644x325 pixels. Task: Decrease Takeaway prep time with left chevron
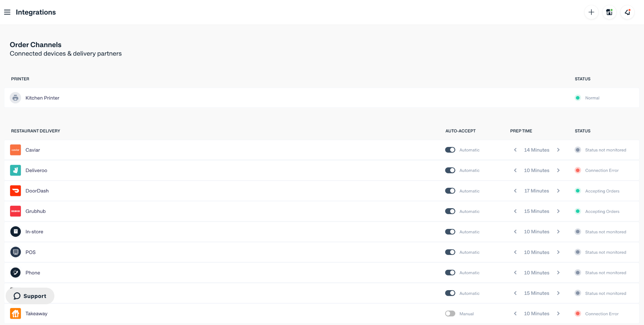(x=515, y=313)
